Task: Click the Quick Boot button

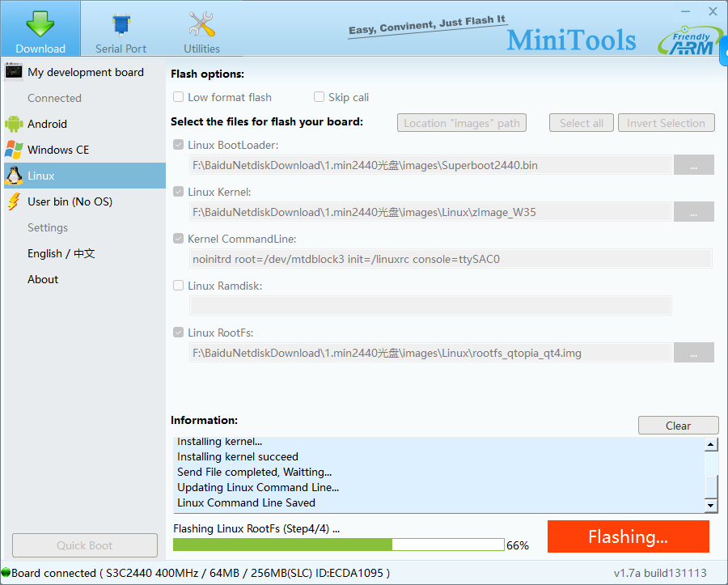Action: (x=84, y=545)
